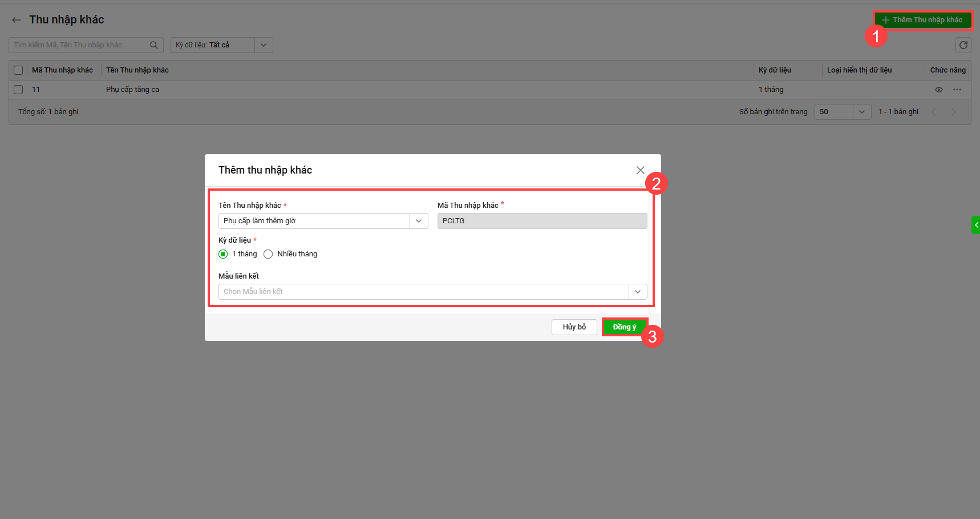Click the Hủy bỏ button
Image resolution: width=980 pixels, height=519 pixels.
(574, 327)
